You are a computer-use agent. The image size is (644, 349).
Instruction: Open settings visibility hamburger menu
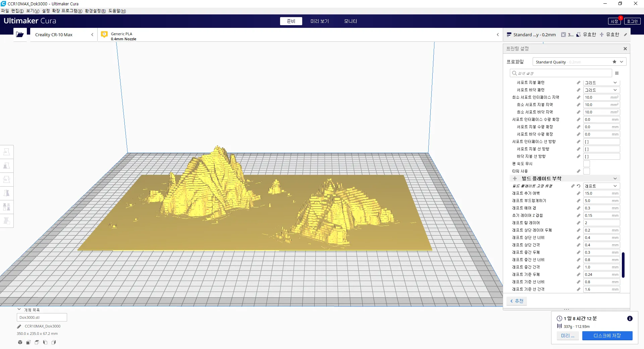[x=616, y=73]
